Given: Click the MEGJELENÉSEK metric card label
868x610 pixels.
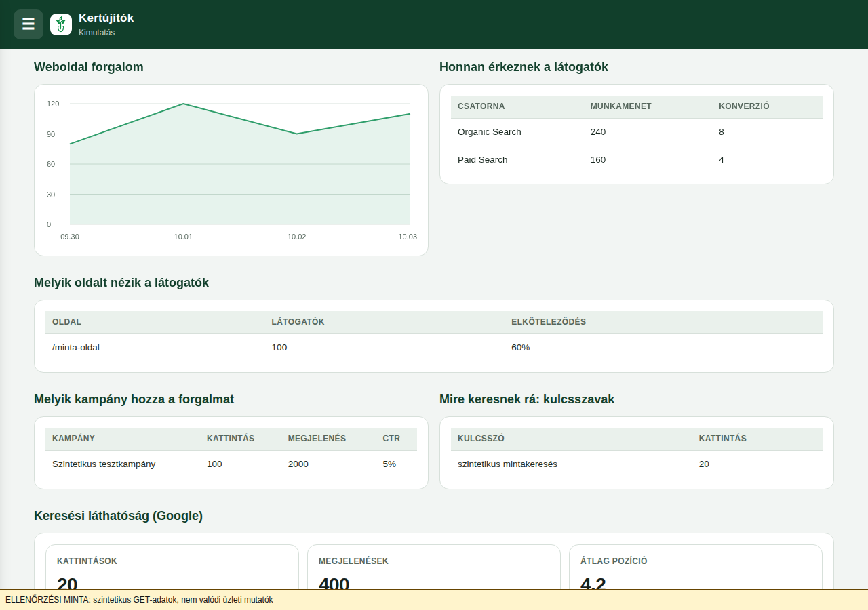Looking at the screenshot, I should tap(353, 561).
